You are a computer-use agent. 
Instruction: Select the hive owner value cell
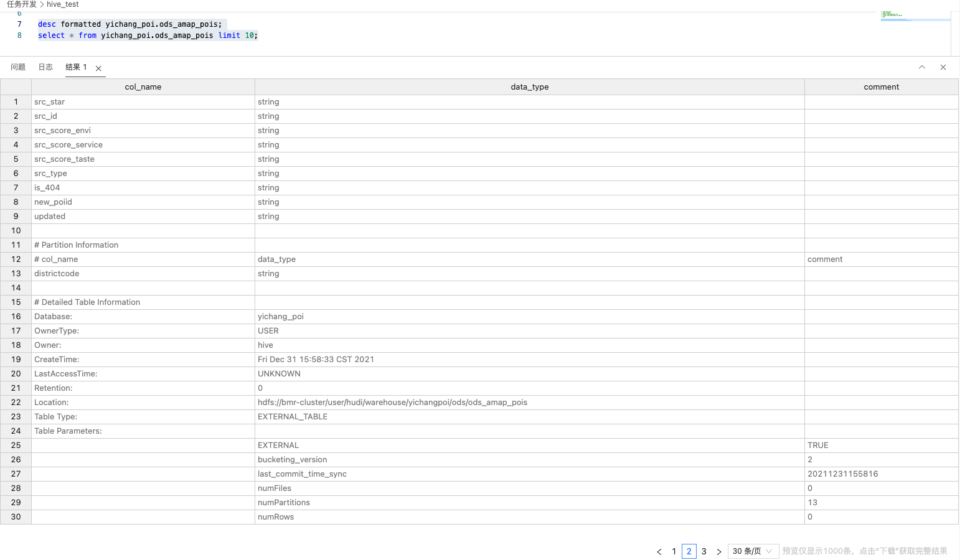530,345
